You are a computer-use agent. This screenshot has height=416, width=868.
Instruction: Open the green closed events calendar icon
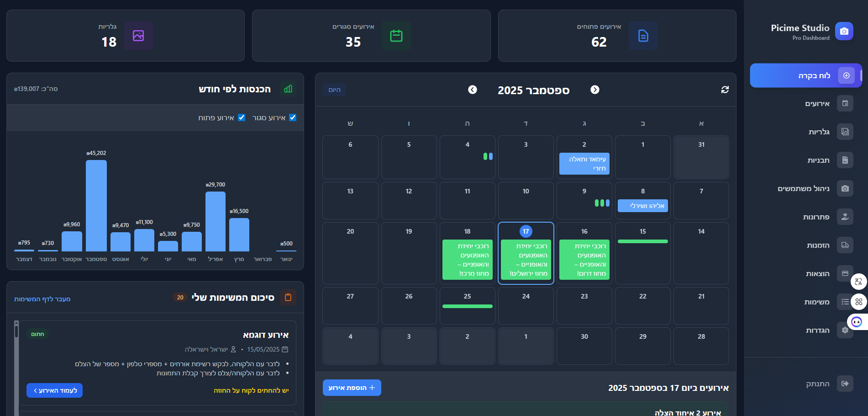(x=396, y=36)
